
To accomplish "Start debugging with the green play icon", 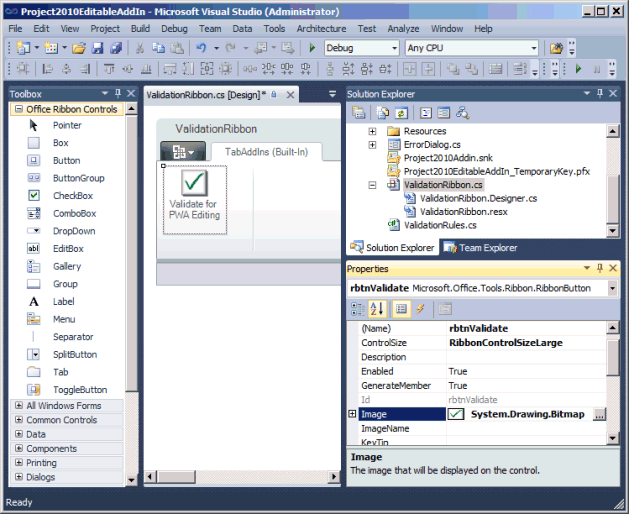I will tap(312, 48).
